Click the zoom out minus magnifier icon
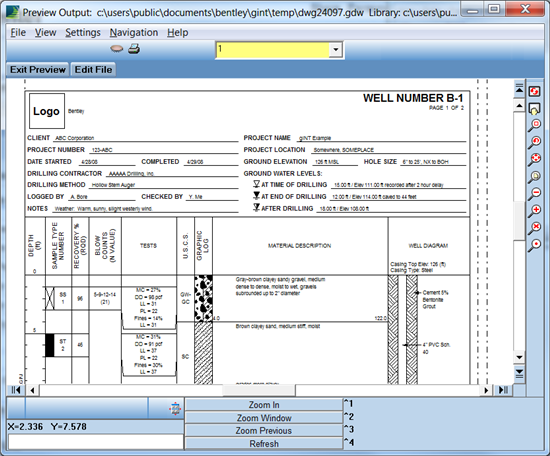Image resolution: width=550 pixels, height=456 pixels. tap(535, 194)
